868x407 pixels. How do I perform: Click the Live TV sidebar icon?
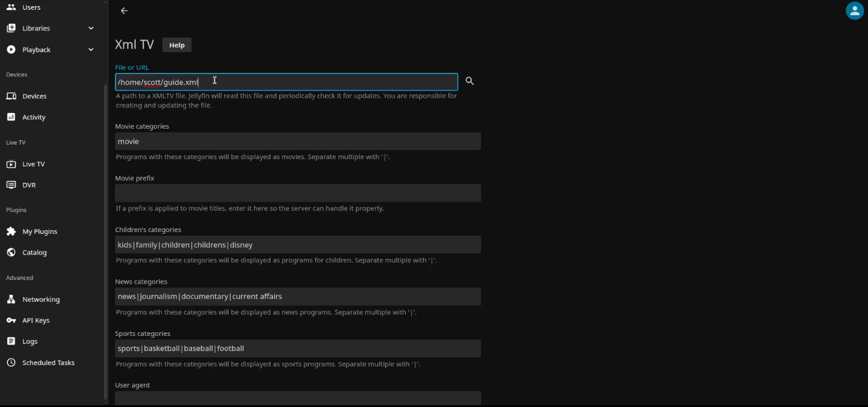[x=11, y=164]
